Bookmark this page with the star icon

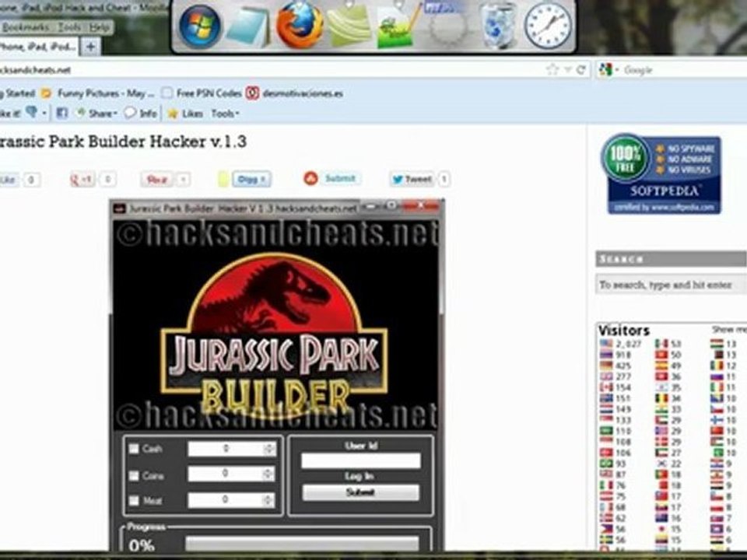tap(552, 70)
